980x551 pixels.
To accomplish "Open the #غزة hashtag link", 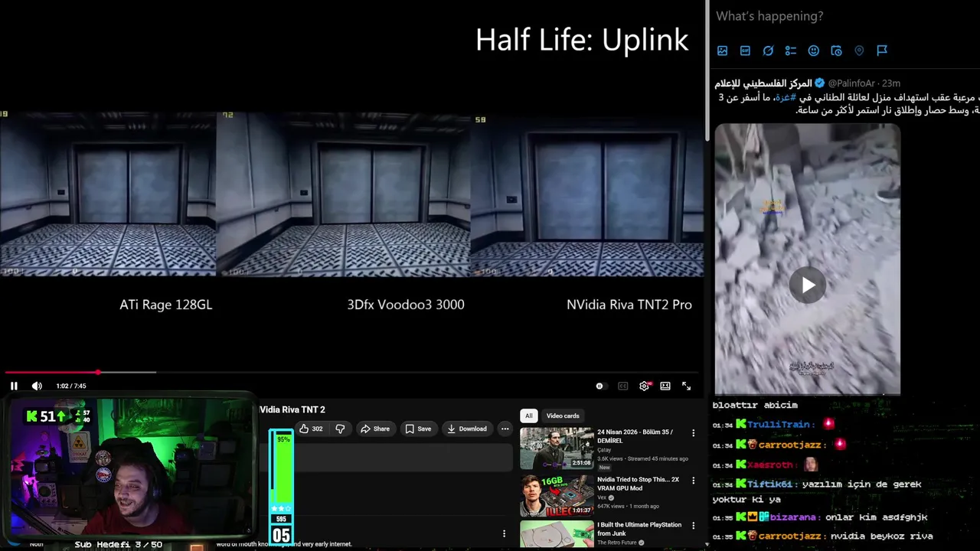I will point(786,97).
